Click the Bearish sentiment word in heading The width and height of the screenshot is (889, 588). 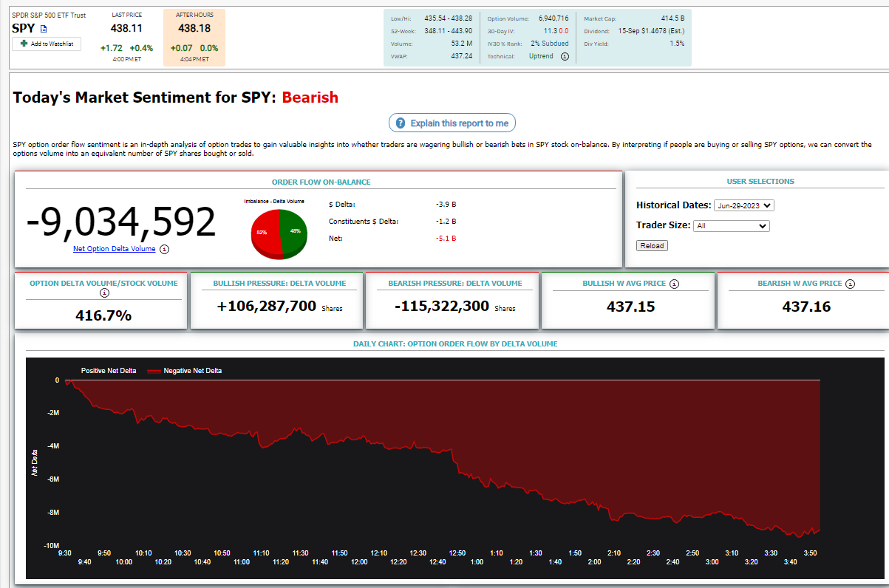(310, 98)
